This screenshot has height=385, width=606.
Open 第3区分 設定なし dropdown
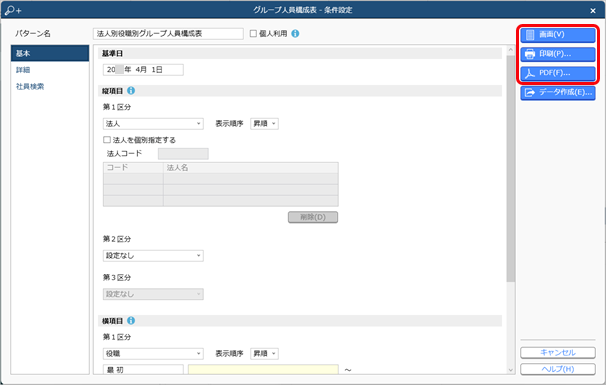pyautogui.click(x=153, y=294)
